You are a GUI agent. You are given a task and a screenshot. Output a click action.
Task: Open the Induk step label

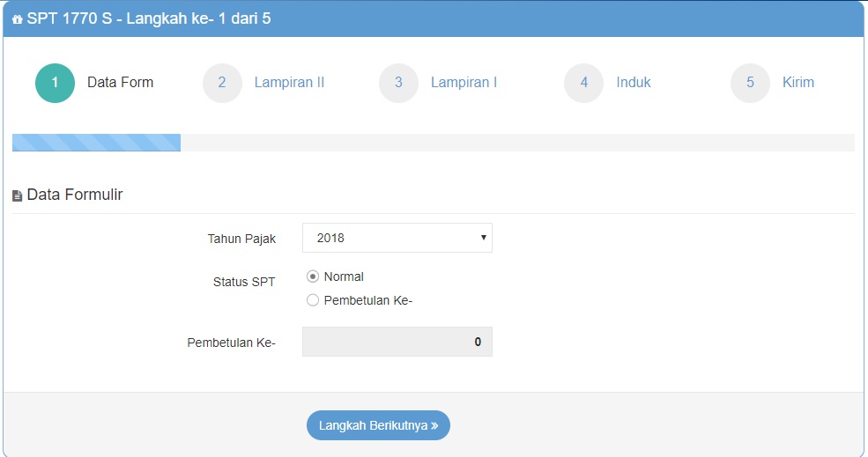(x=634, y=83)
